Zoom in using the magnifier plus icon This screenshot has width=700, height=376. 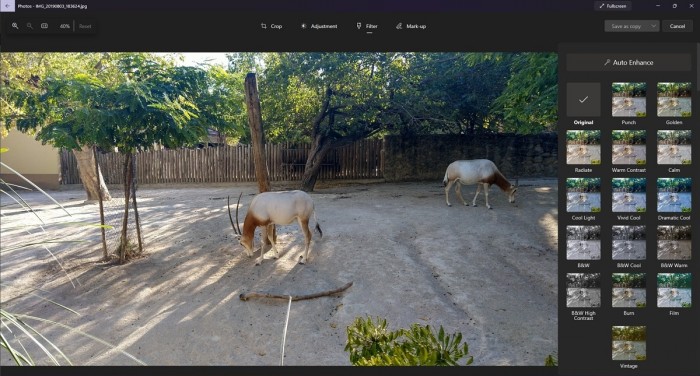tap(15, 26)
